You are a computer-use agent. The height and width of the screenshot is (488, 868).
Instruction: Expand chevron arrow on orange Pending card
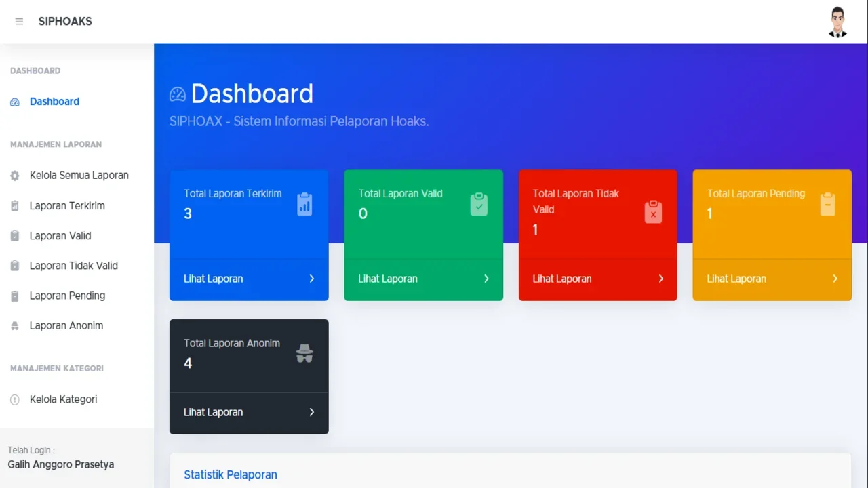(x=835, y=279)
